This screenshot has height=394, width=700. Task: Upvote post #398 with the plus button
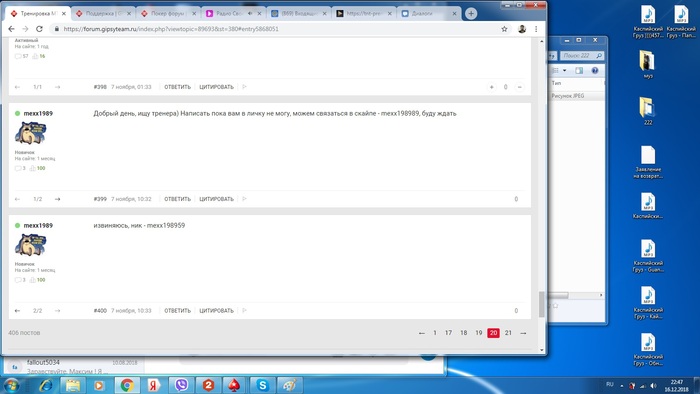coord(492,87)
